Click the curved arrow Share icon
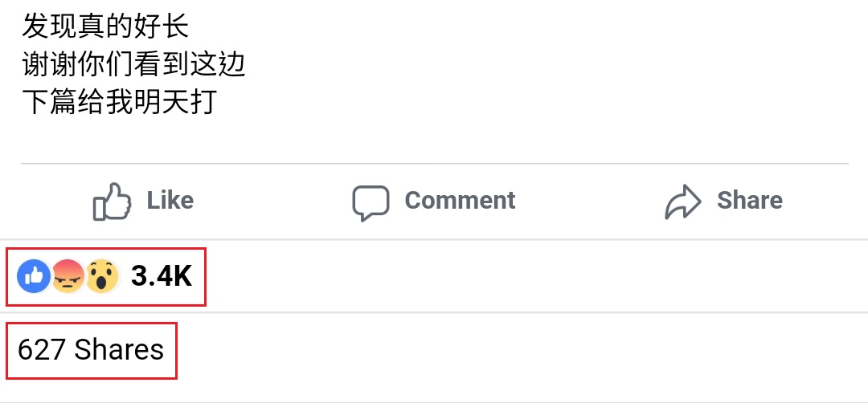Screen dimensions: 868x403 point(683,201)
